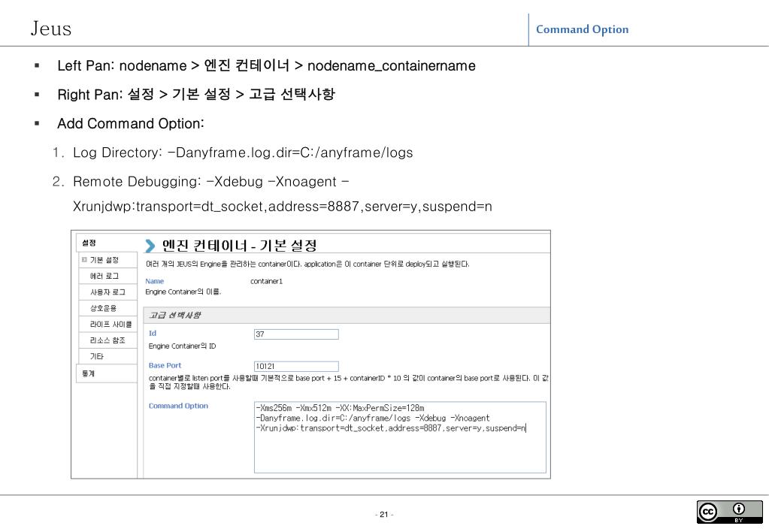Screen dimensions: 769x532
Task: Switch to the 설정 tab
Action: coord(107,243)
